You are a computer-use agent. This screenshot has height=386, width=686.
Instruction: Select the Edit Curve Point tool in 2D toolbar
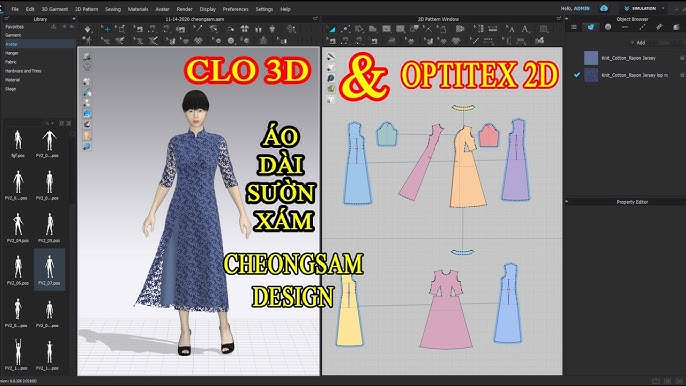click(345, 29)
